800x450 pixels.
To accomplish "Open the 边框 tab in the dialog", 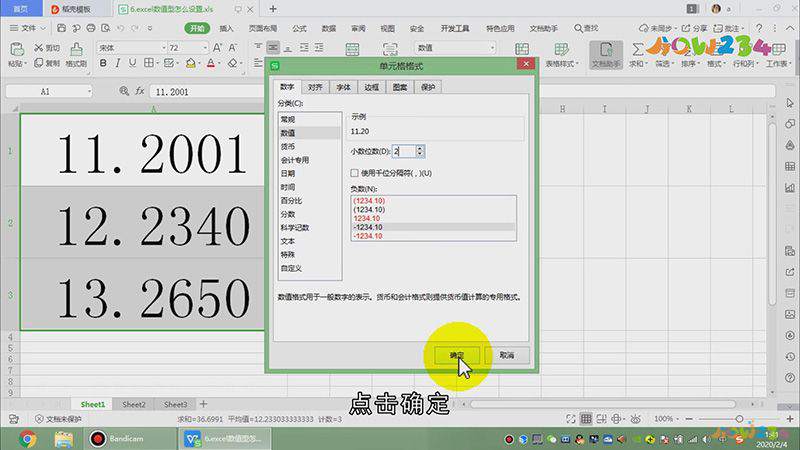I will [x=371, y=87].
